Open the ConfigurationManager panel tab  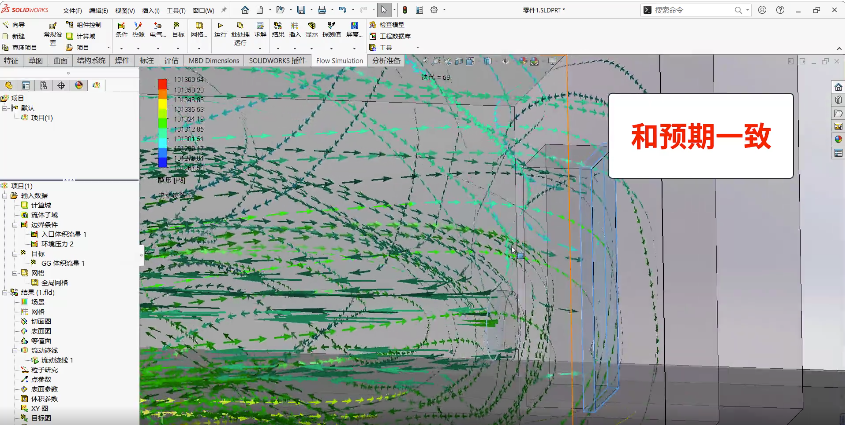(x=44, y=85)
